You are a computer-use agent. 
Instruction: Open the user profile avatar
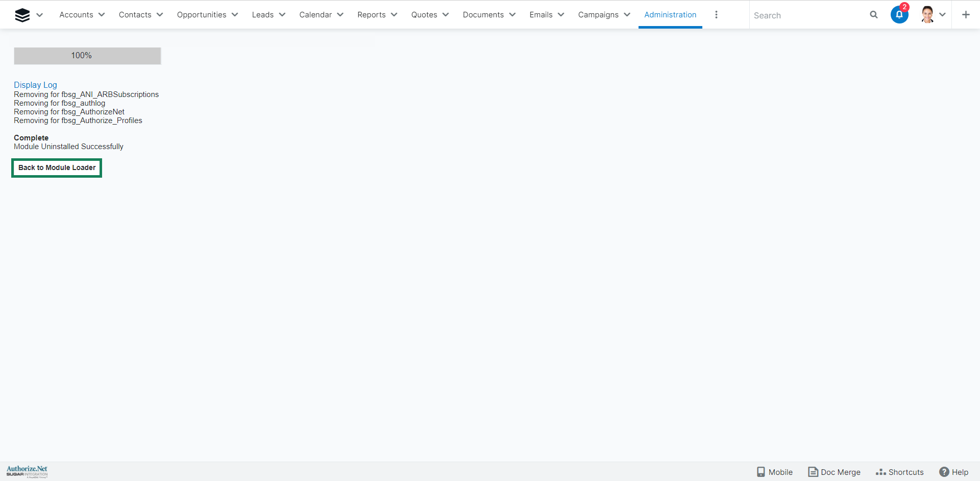pos(927,15)
